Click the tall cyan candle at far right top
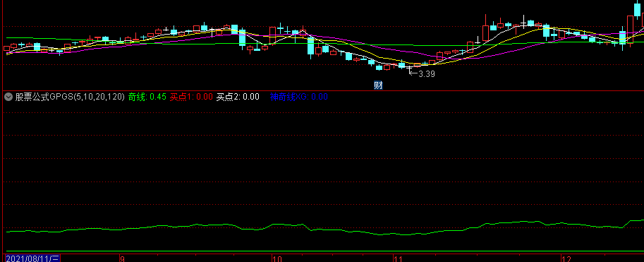The width and height of the screenshot is (644, 262). coord(638,8)
